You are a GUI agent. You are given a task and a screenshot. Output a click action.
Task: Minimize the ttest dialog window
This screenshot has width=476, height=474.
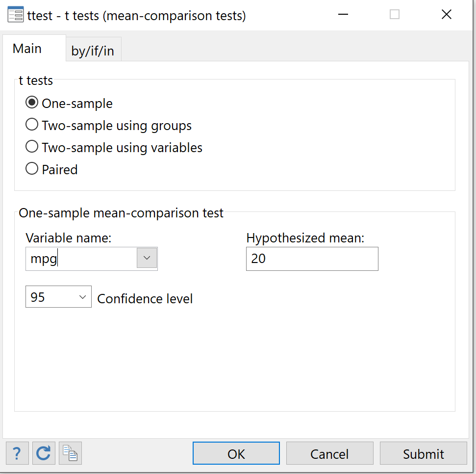[x=343, y=14]
